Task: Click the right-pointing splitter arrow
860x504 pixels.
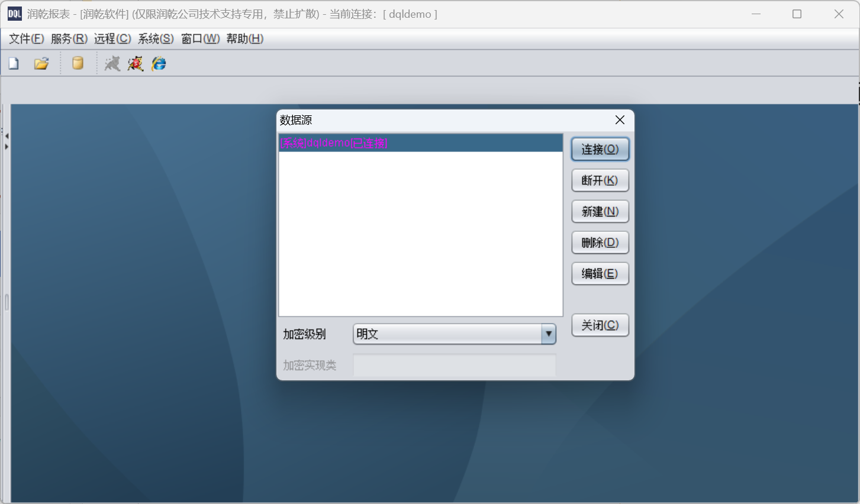Action: coord(7,146)
